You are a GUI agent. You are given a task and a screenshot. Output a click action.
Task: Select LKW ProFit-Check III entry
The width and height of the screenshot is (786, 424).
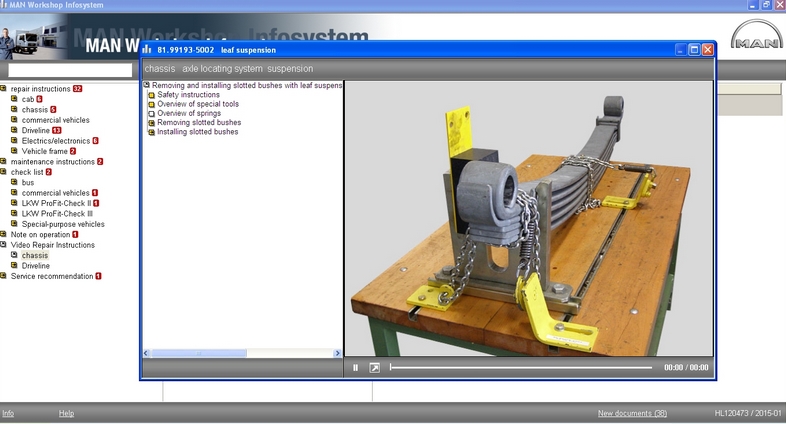(x=57, y=214)
